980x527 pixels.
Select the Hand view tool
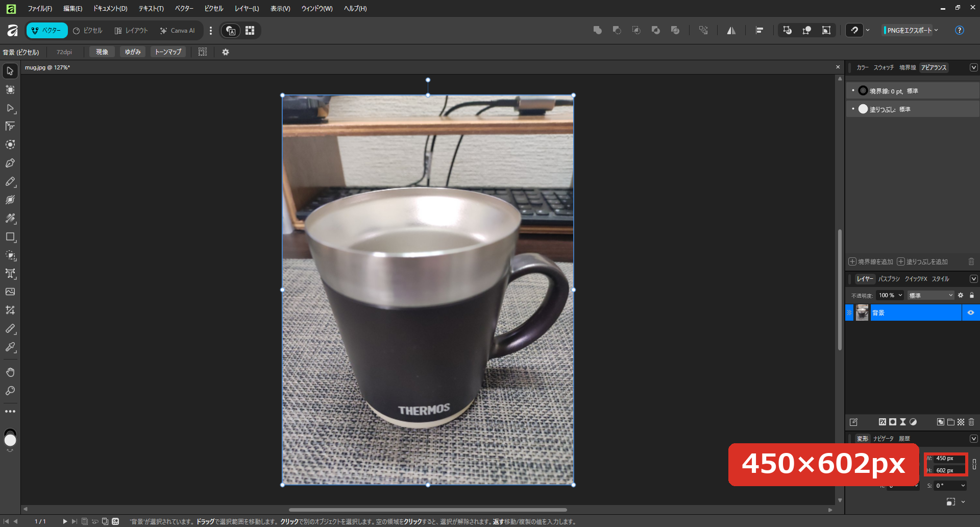pos(10,372)
